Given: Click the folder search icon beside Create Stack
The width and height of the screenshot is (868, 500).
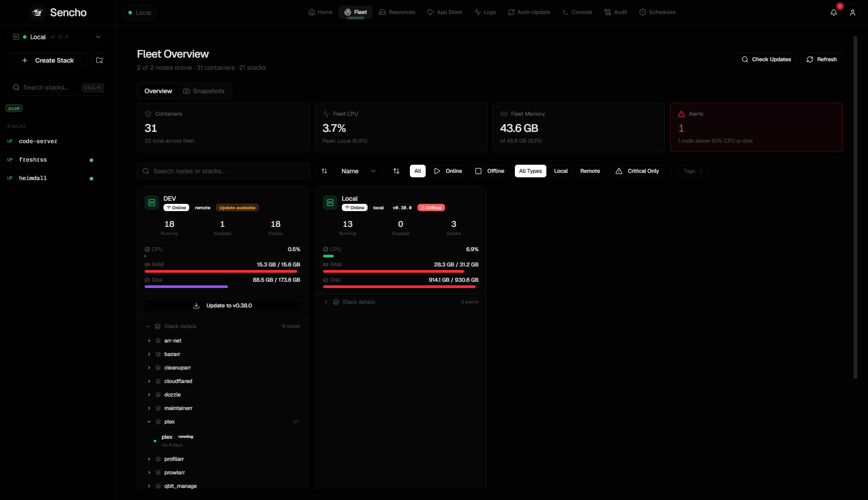Looking at the screenshot, I should pos(100,60).
